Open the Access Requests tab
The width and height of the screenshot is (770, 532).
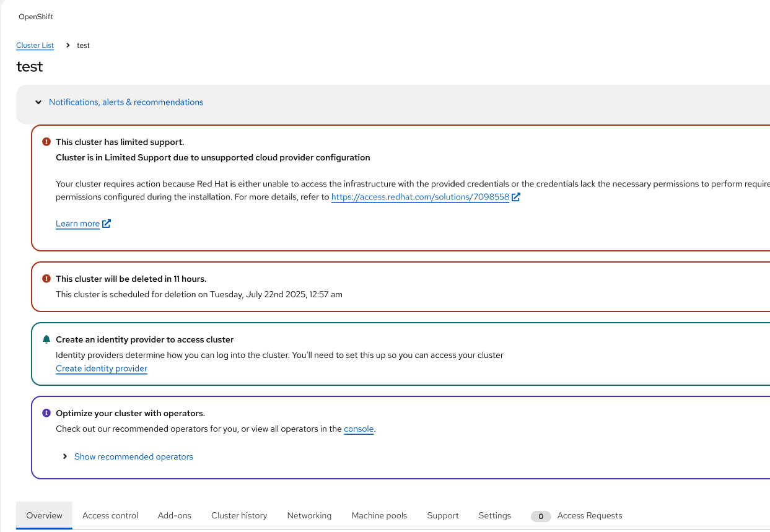[589, 515]
